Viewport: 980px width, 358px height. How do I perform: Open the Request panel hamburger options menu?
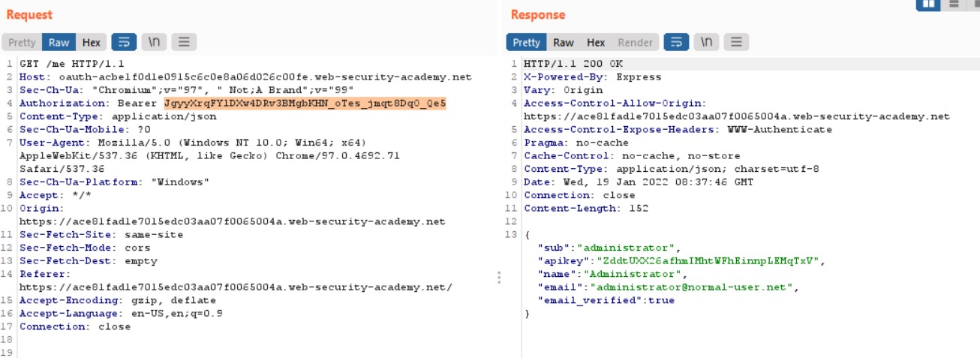pyautogui.click(x=184, y=43)
